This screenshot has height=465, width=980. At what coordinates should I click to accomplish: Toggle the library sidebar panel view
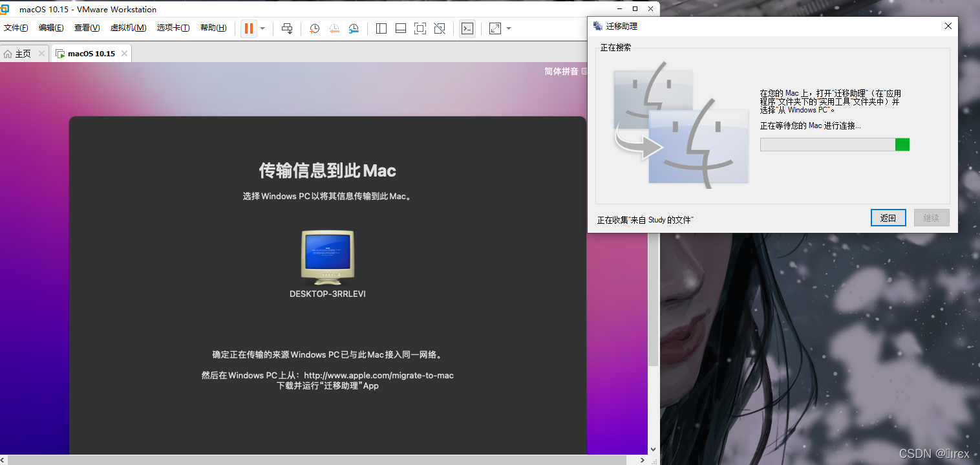tap(381, 28)
